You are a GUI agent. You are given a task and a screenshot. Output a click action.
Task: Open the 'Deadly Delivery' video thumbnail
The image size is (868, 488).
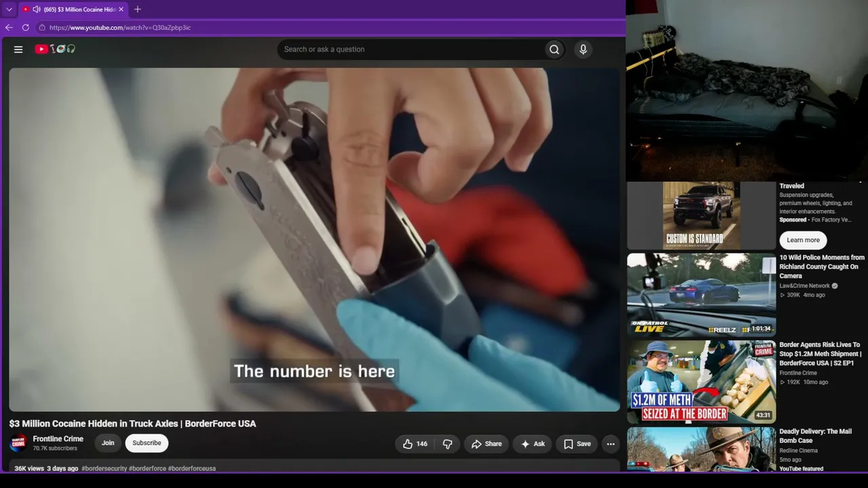pos(701,449)
